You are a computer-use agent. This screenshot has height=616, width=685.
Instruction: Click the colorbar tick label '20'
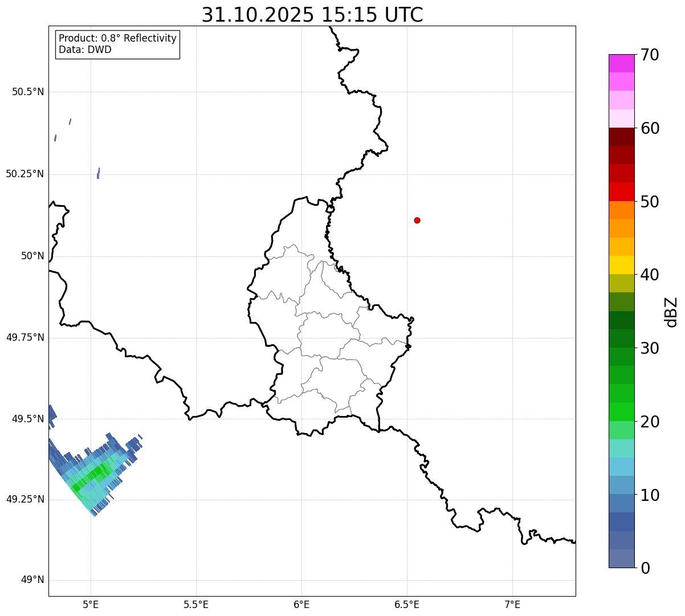tap(650, 422)
